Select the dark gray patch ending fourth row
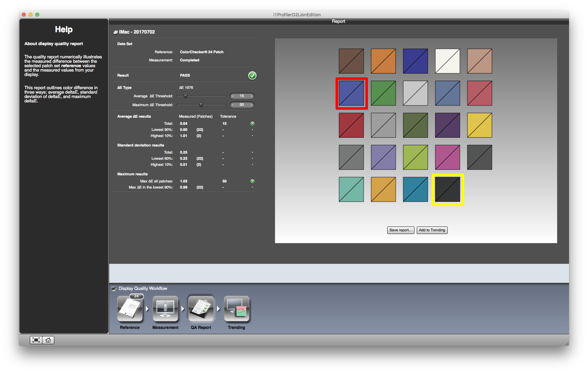 pyautogui.click(x=479, y=157)
